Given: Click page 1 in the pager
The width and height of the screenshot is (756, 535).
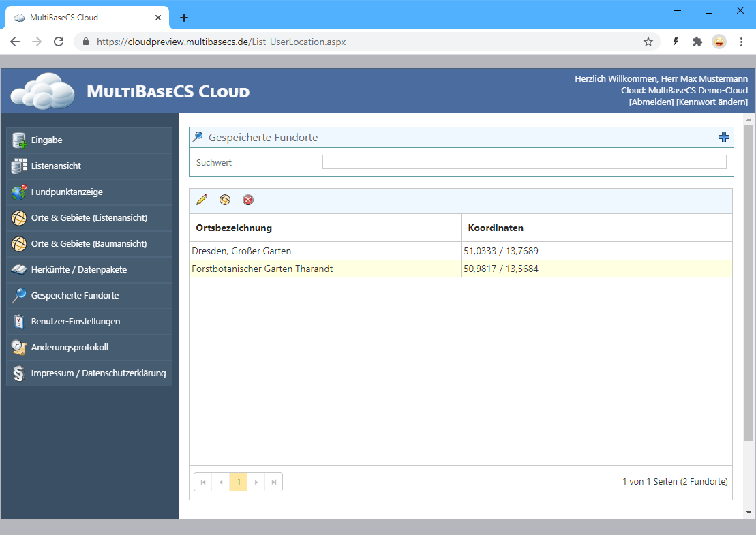Looking at the screenshot, I should click(238, 482).
